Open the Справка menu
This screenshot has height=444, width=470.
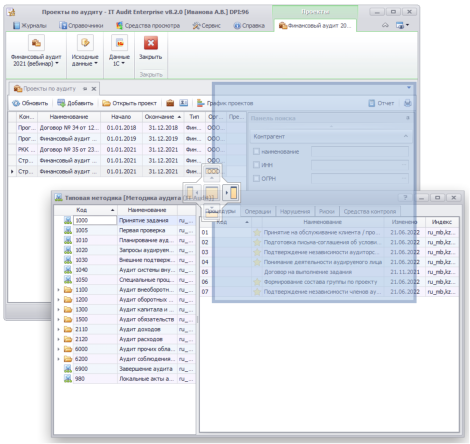pos(249,26)
